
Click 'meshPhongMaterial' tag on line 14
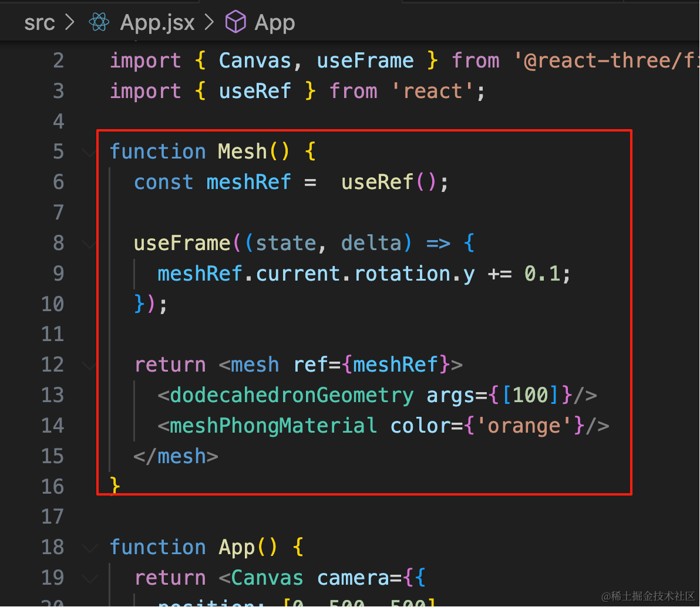(273, 426)
